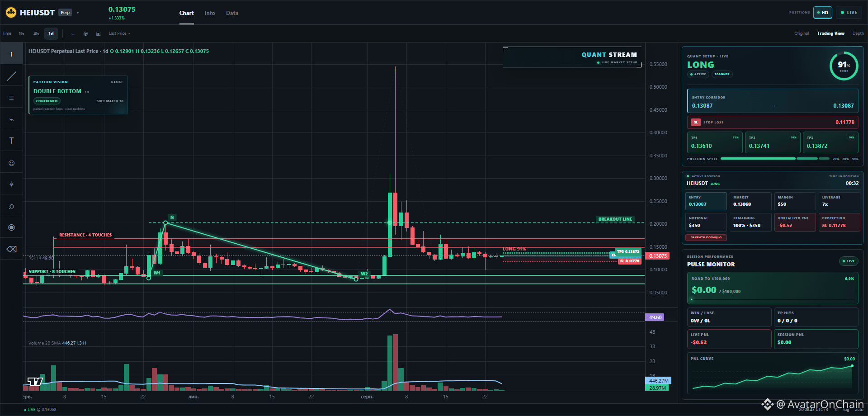This screenshot has width=868, height=416.
Task: Select the measure tool in sidebar
Action: tap(11, 184)
